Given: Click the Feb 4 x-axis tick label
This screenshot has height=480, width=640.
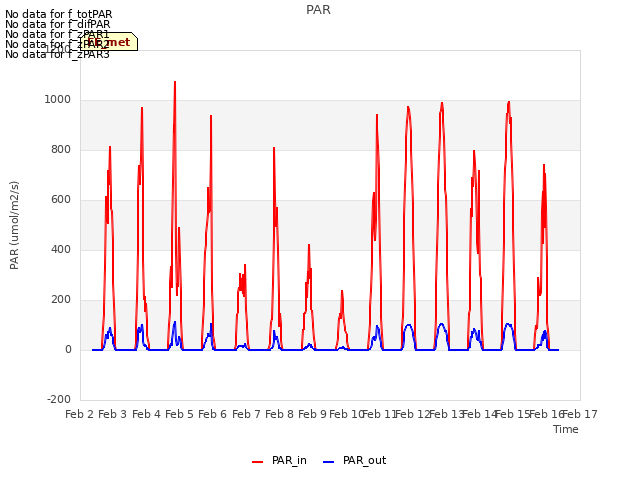Looking at the screenshot, I should tap(146, 414).
